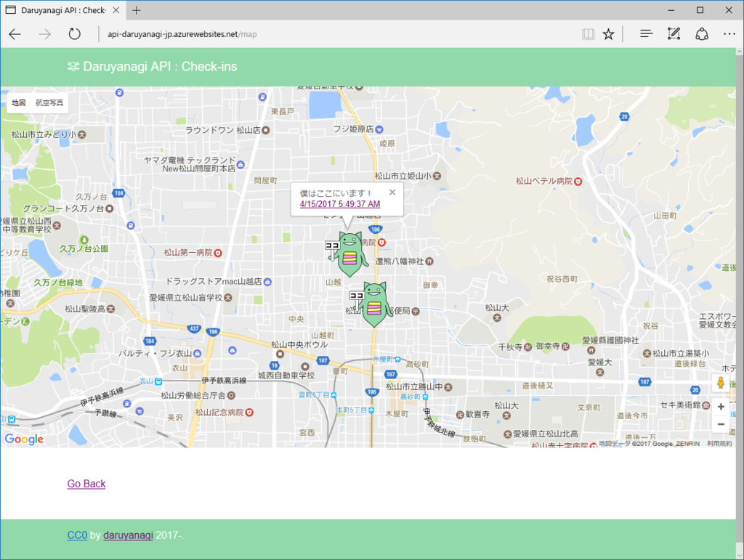Select the Daruyanagi API : Check-ins tab
Viewport: 744px width, 560px height.
pyautogui.click(x=63, y=10)
